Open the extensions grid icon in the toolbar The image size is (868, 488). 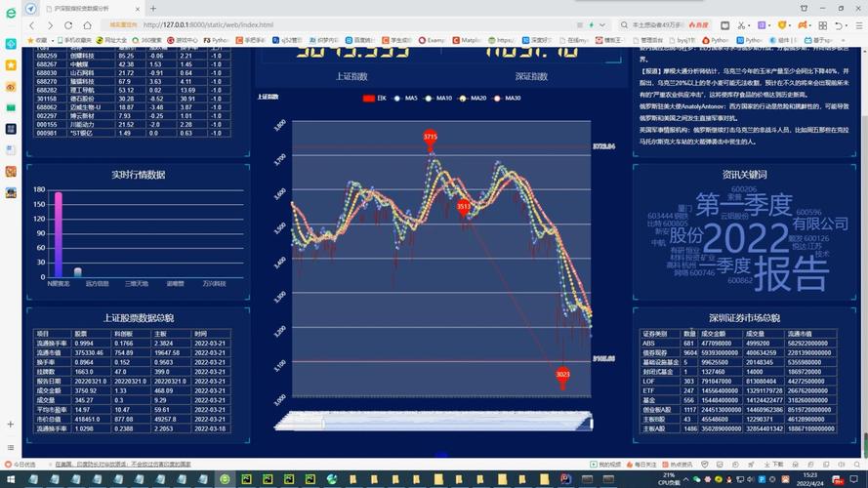click(823, 25)
